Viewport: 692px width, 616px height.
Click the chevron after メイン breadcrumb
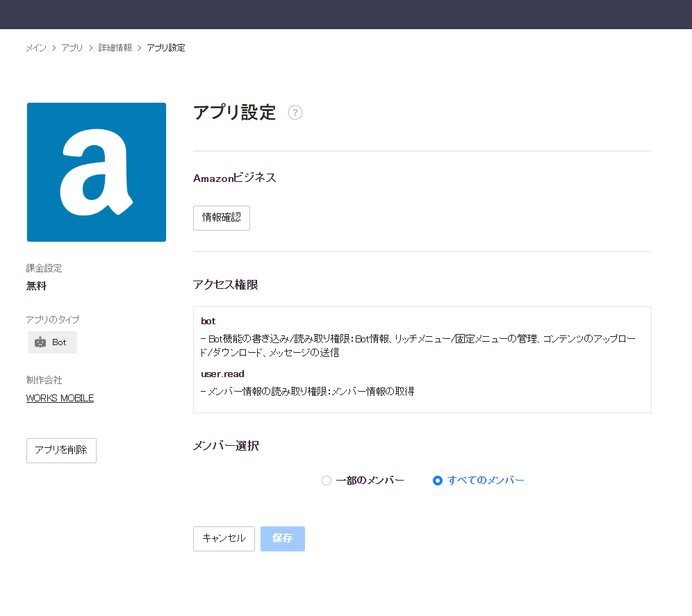54,48
